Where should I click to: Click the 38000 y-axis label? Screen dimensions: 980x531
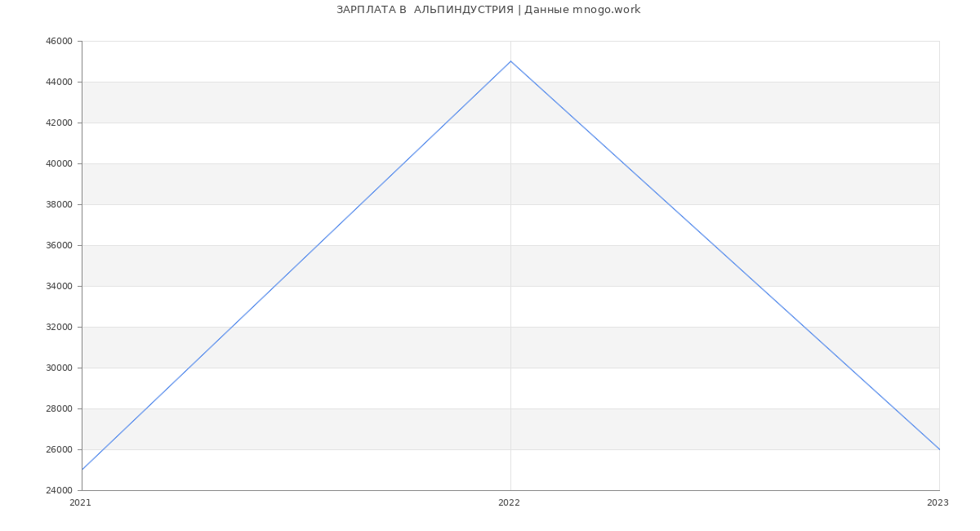coord(59,205)
